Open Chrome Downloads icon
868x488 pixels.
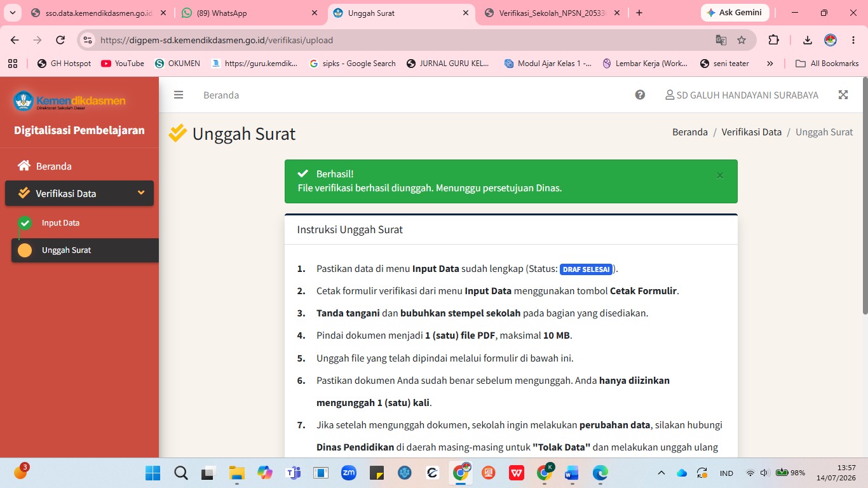[808, 40]
